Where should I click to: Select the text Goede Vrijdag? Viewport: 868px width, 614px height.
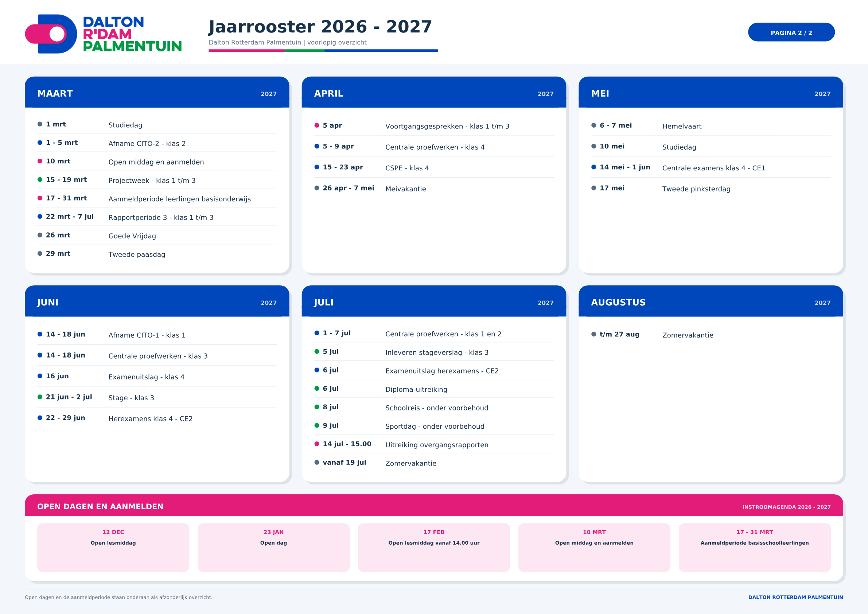(x=132, y=236)
